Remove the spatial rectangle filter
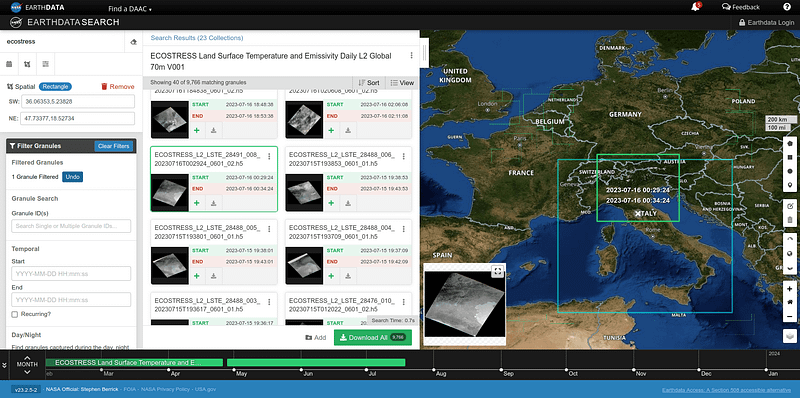The image size is (800, 398). [x=117, y=87]
